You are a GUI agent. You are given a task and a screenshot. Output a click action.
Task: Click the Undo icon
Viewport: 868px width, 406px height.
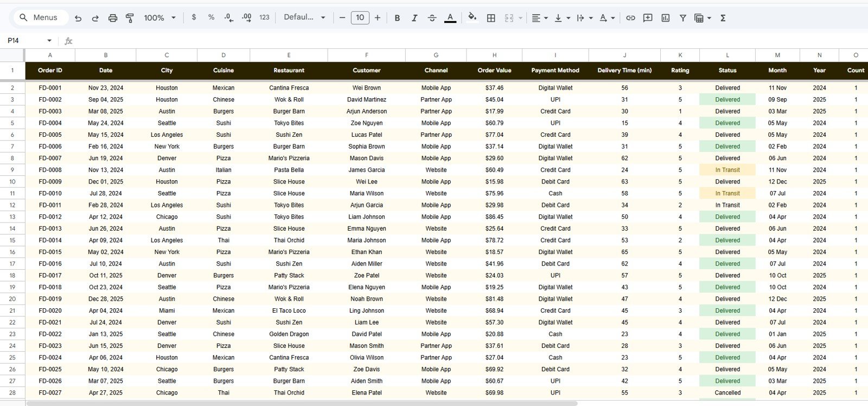pyautogui.click(x=78, y=18)
